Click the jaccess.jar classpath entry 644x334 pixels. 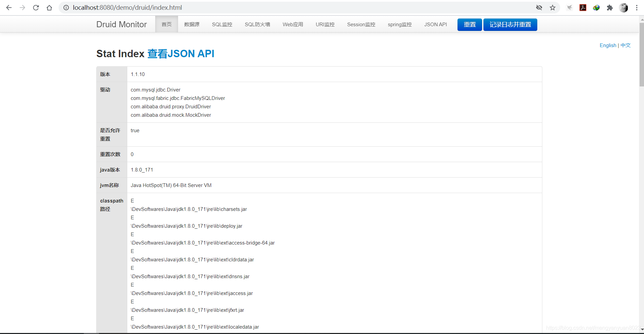click(x=192, y=293)
